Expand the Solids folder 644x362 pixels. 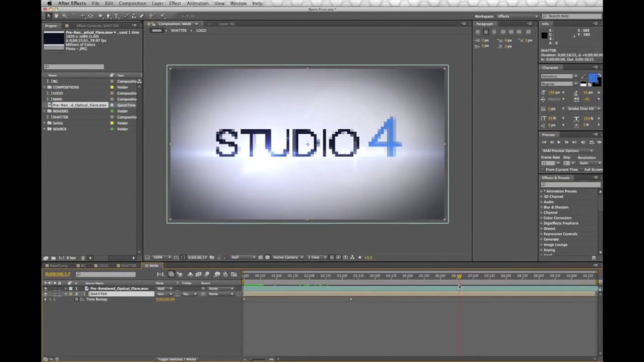tap(45, 123)
